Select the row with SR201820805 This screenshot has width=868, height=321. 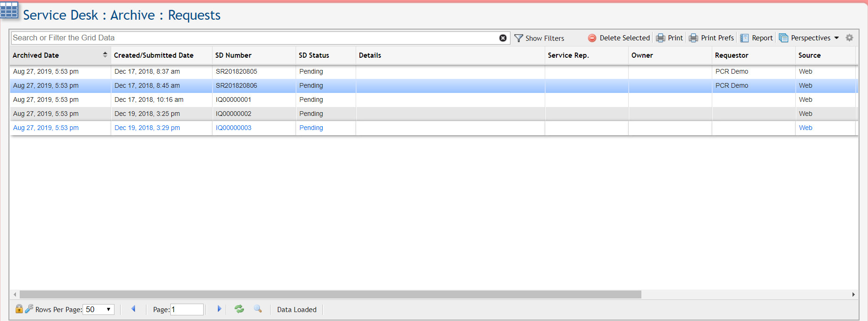click(x=434, y=71)
